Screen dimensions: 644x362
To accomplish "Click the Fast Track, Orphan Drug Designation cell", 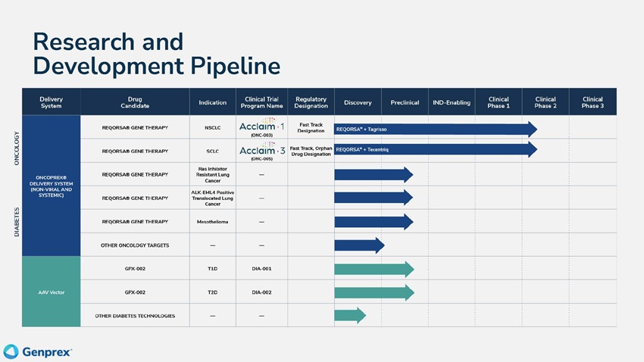I will coord(311,151).
